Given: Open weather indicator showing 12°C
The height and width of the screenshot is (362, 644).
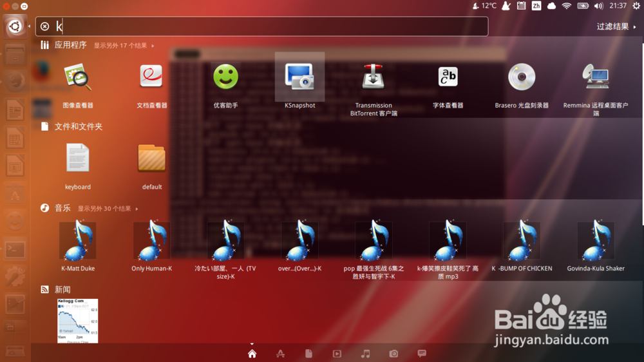Looking at the screenshot, I should 484,6.
